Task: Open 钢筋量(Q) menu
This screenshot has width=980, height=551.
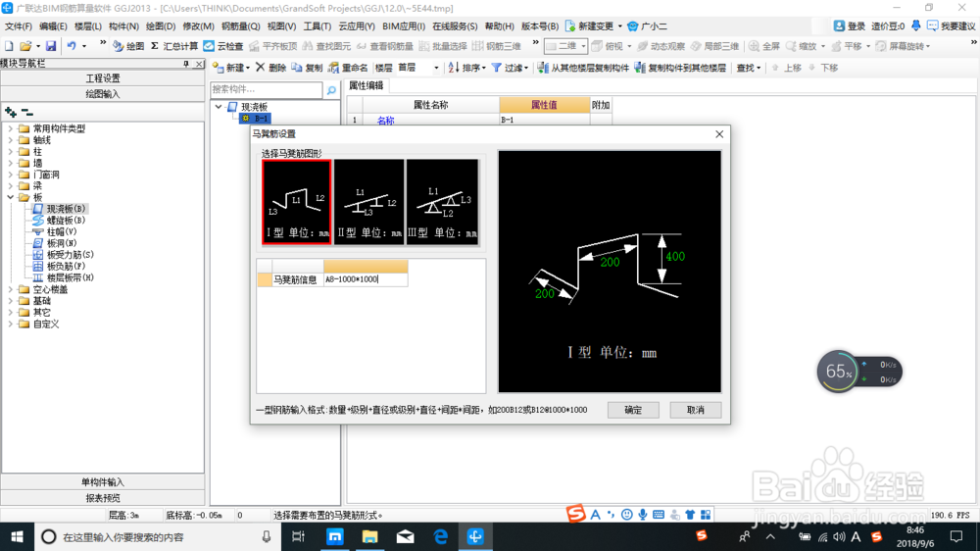Action: 240,26
